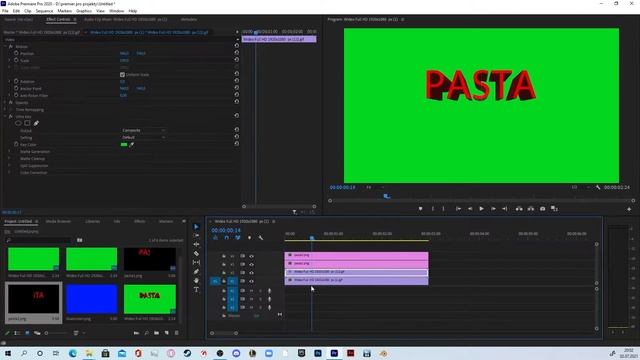
Task: Hide the top video track with eye icon
Action: point(251,256)
